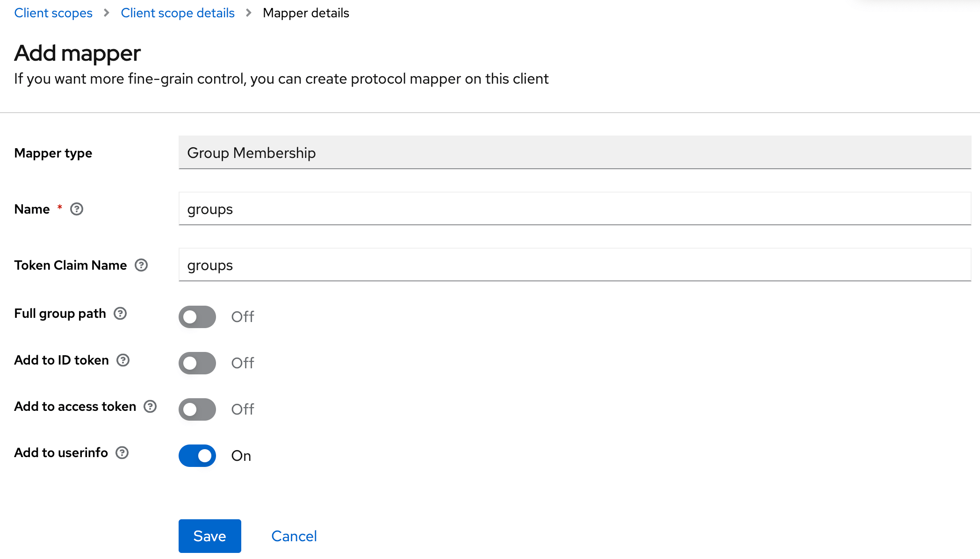Click breadcrumb chevron before Mapper details
The width and height of the screenshot is (980, 559).
click(x=249, y=13)
